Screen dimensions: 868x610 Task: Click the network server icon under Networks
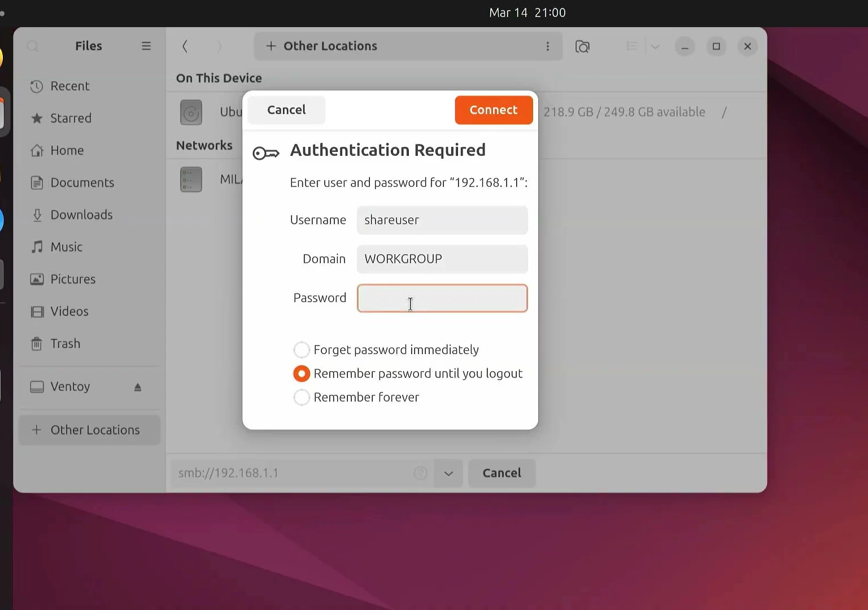point(191,180)
